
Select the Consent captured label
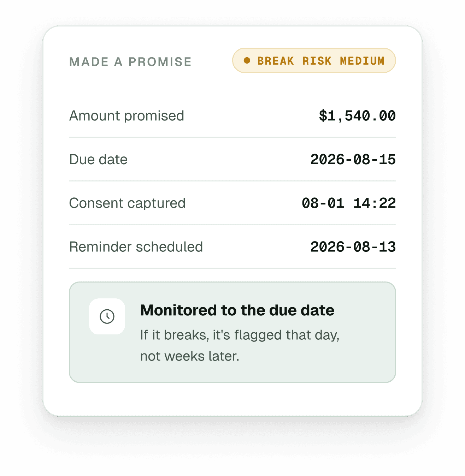pyautogui.click(x=127, y=203)
